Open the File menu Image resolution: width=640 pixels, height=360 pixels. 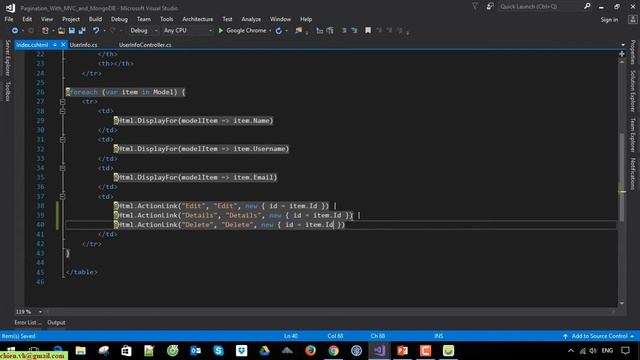pyautogui.click(x=9, y=19)
